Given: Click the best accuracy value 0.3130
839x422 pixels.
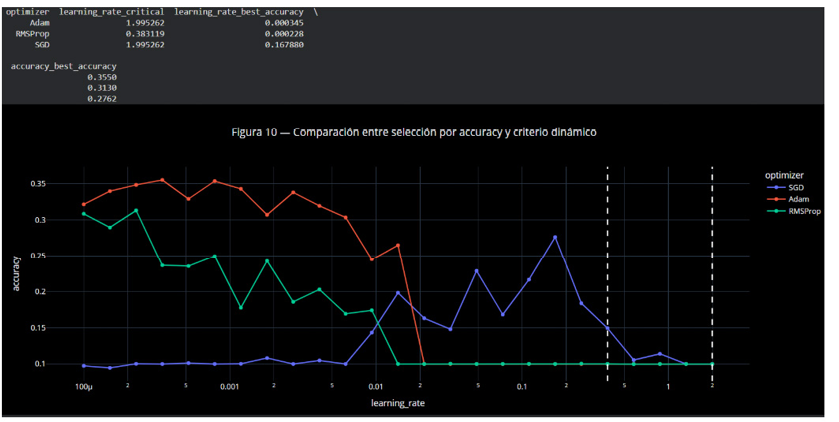Looking at the screenshot, I should click(x=102, y=88).
